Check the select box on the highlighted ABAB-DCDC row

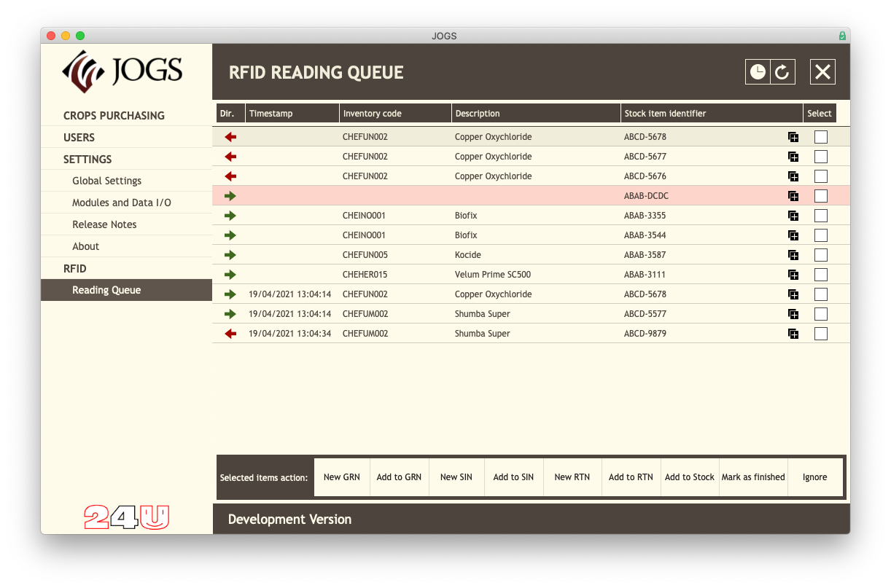pyautogui.click(x=821, y=195)
